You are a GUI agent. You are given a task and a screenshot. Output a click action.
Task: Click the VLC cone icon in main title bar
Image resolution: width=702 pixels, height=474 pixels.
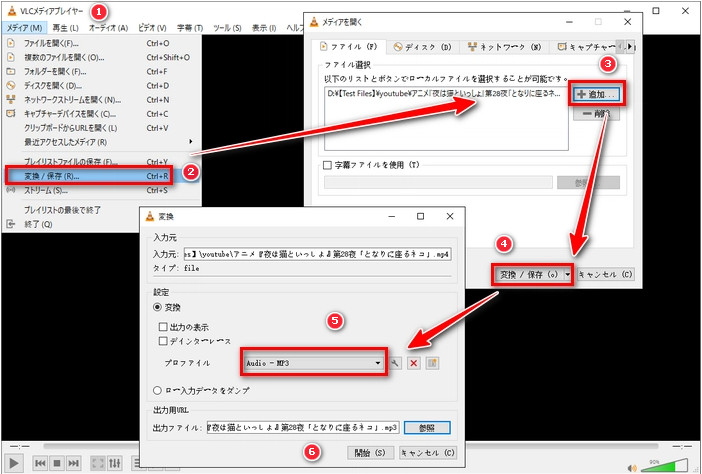pos(12,11)
